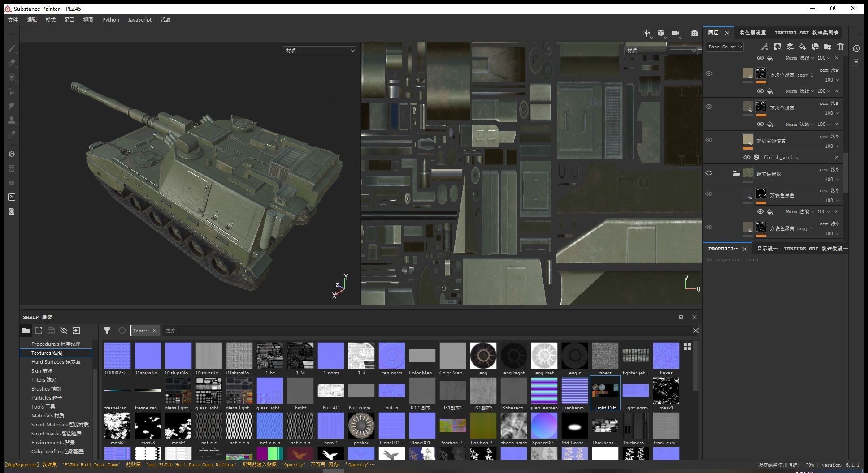Add a fill layer using bucket icon
Viewport: 868px width, 473px height.
tap(803, 47)
